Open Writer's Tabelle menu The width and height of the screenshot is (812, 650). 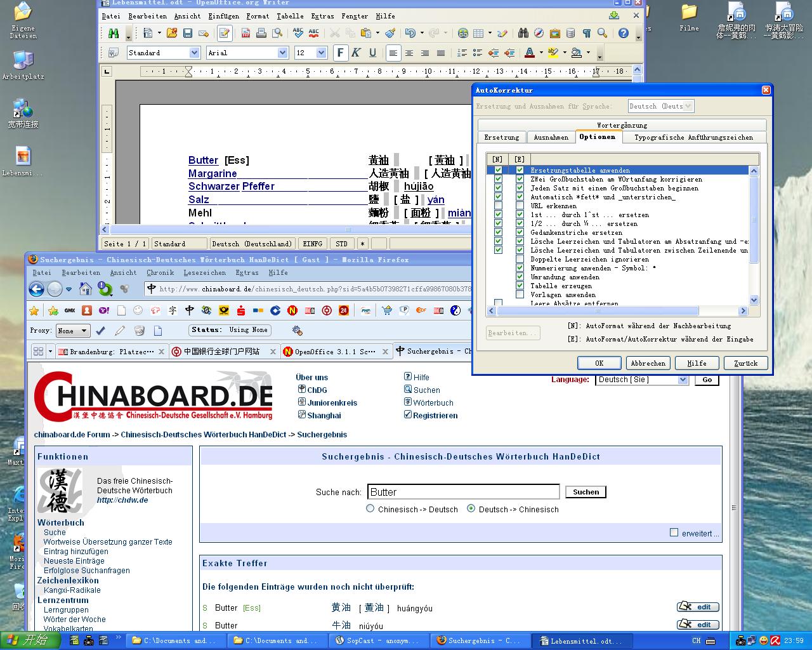point(290,16)
